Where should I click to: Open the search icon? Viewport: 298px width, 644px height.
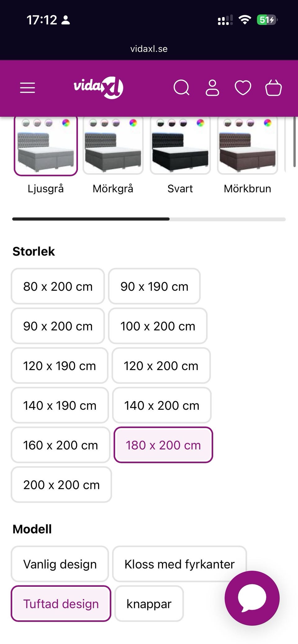pos(181,88)
